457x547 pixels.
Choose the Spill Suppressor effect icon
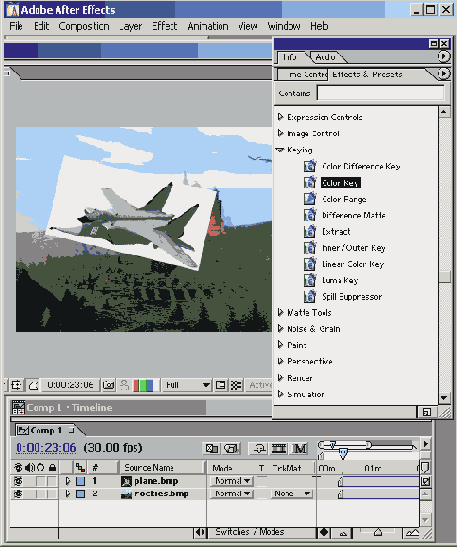pos(309,297)
